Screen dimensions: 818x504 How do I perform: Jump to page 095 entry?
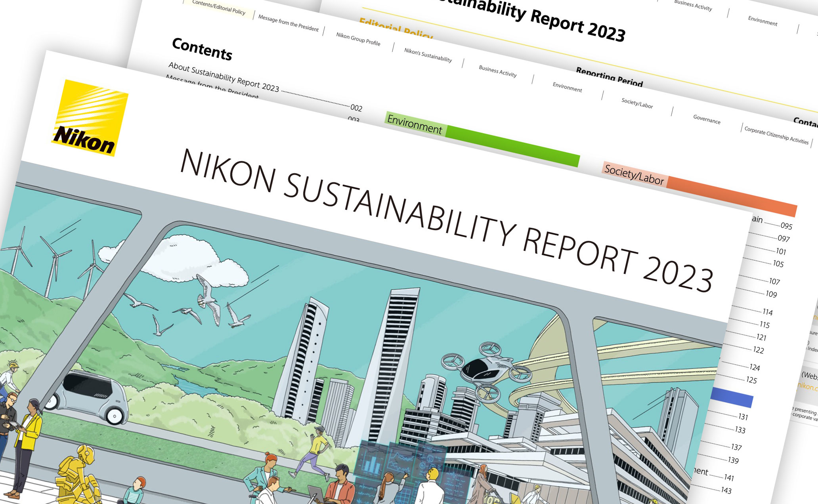point(786,226)
